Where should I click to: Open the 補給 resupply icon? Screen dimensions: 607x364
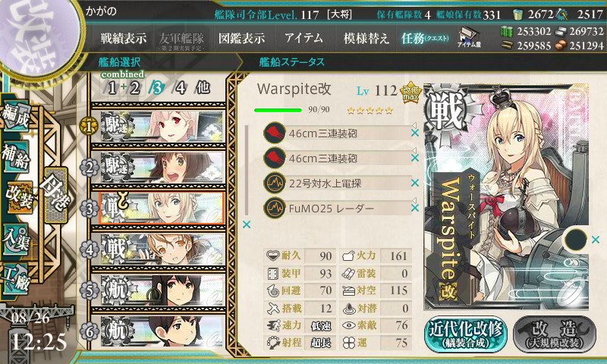click(16, 158)
